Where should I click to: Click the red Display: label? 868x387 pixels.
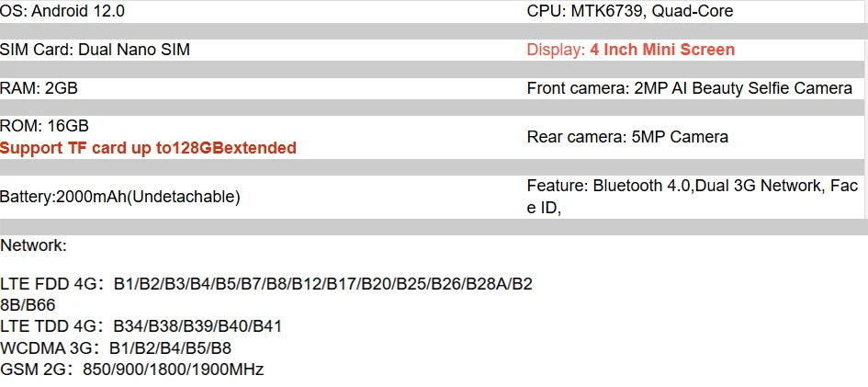pyautogui.click(x=556, y=50)
